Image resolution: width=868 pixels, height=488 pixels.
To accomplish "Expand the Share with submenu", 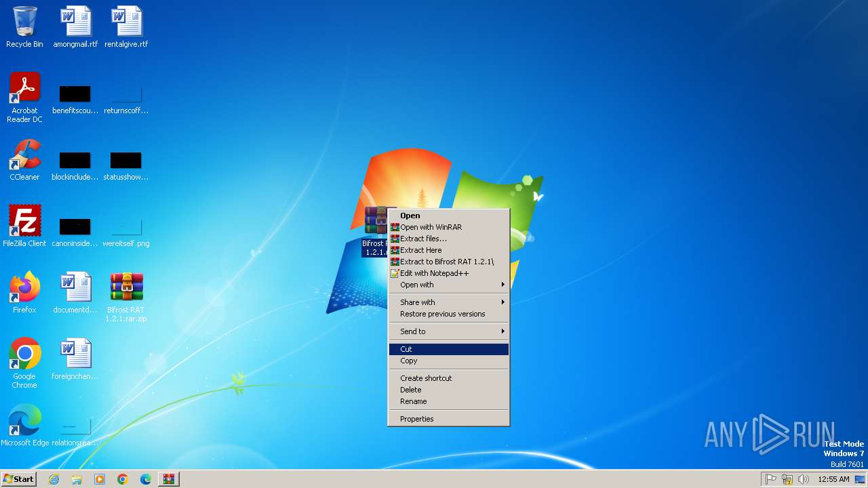I will pos(448,302).
